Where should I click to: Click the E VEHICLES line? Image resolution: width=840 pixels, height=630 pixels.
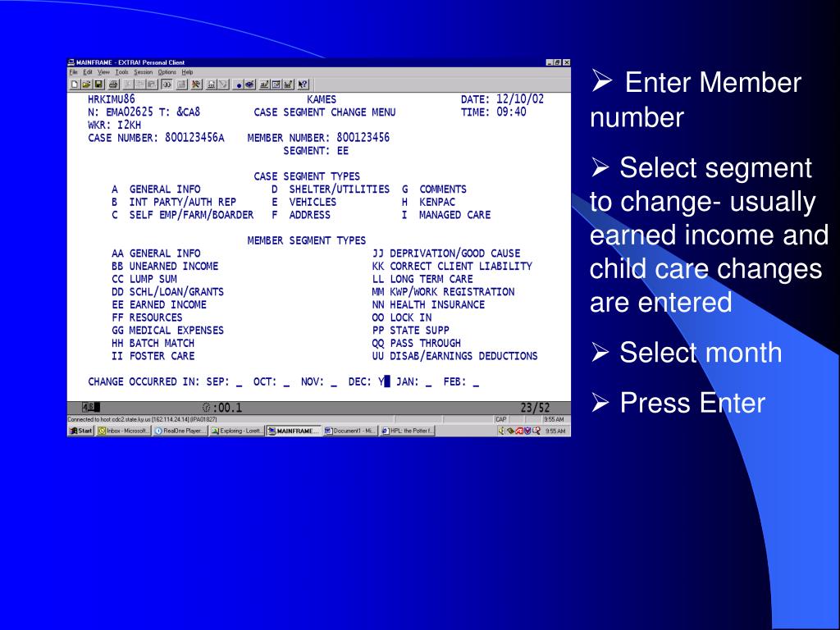click(x=304, y=202)
